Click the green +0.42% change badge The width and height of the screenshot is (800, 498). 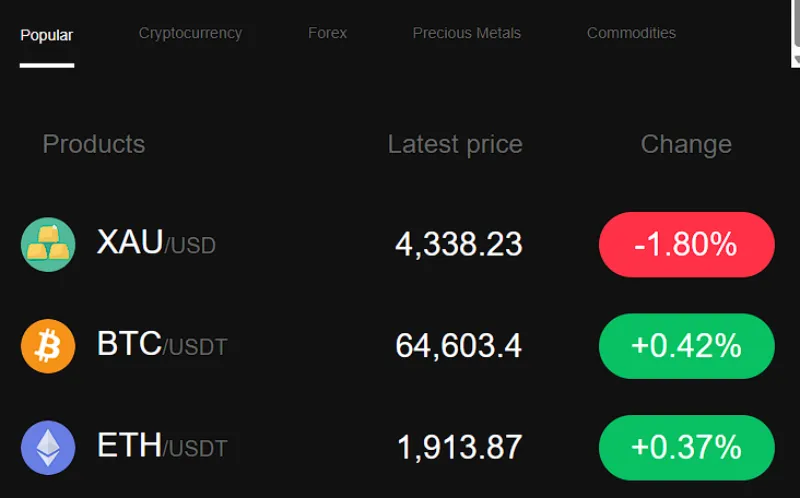pos(687,346)
